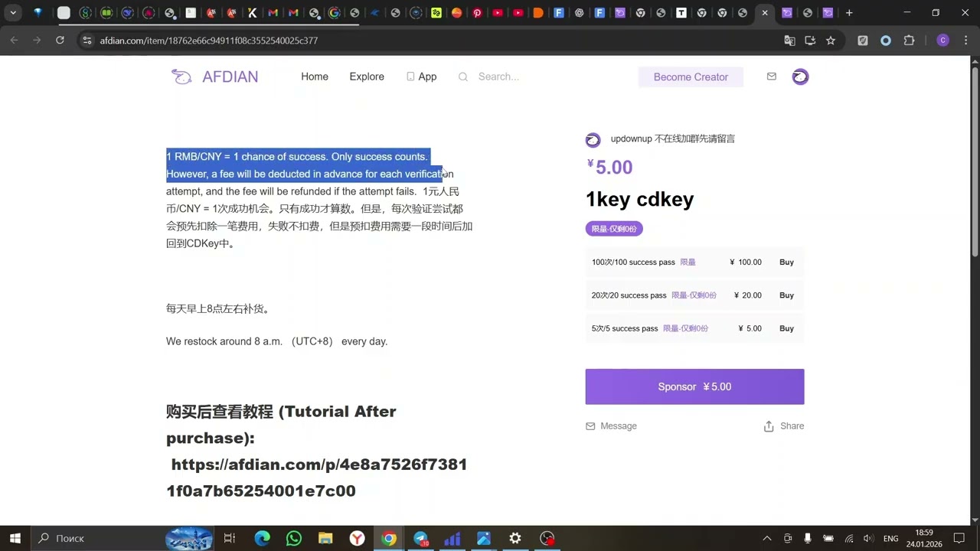980x551 pixels.
Task: Open the clock showing 18:59
Action: pyautogui.click(x=924, y=539)
